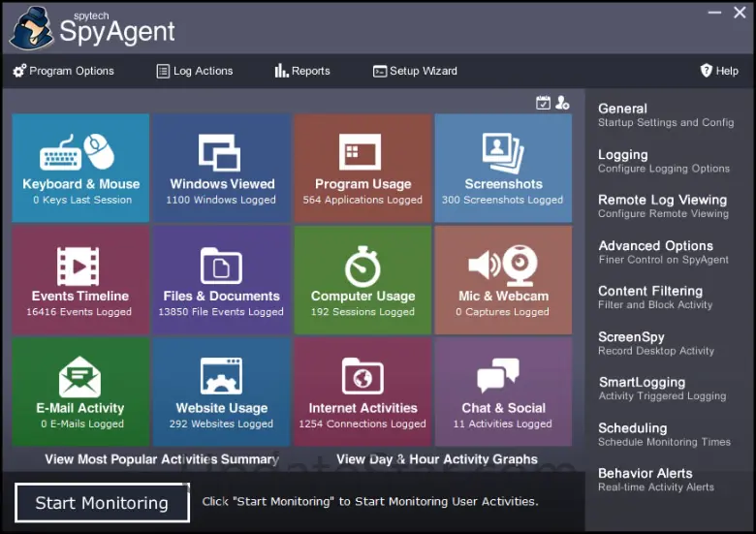Open the Program Usage tile

pyautogui.click(x=362, y=169)
